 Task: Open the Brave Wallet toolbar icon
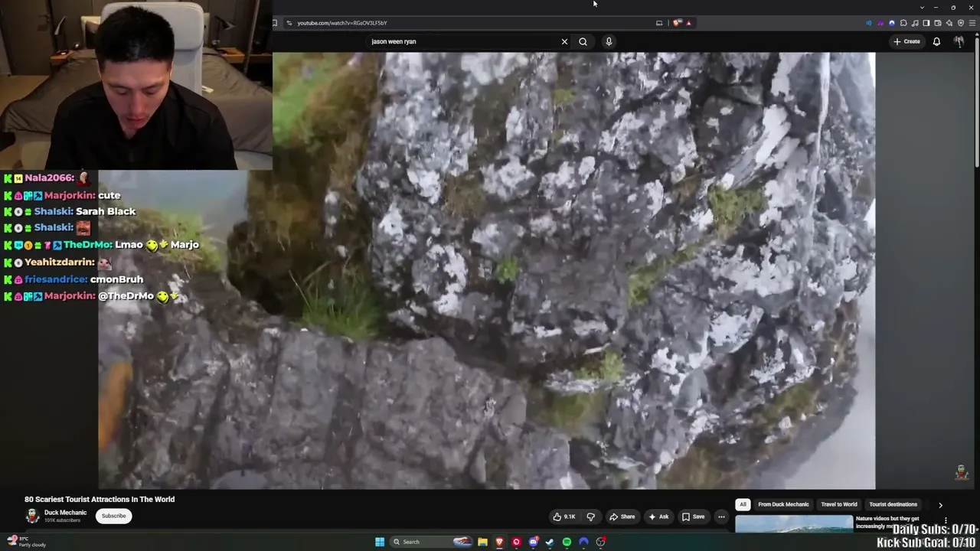(x=938, y=23)
